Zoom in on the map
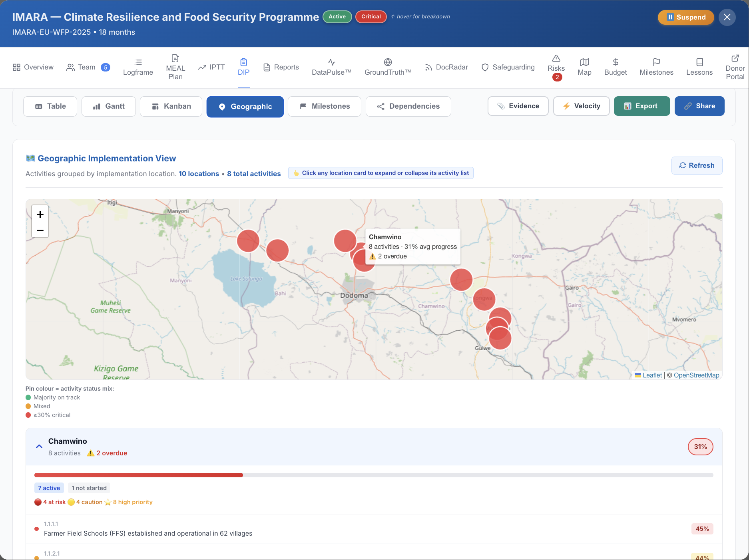Image resolution: width=749 pixels, height=560 pixels. [x=40, y=214]
